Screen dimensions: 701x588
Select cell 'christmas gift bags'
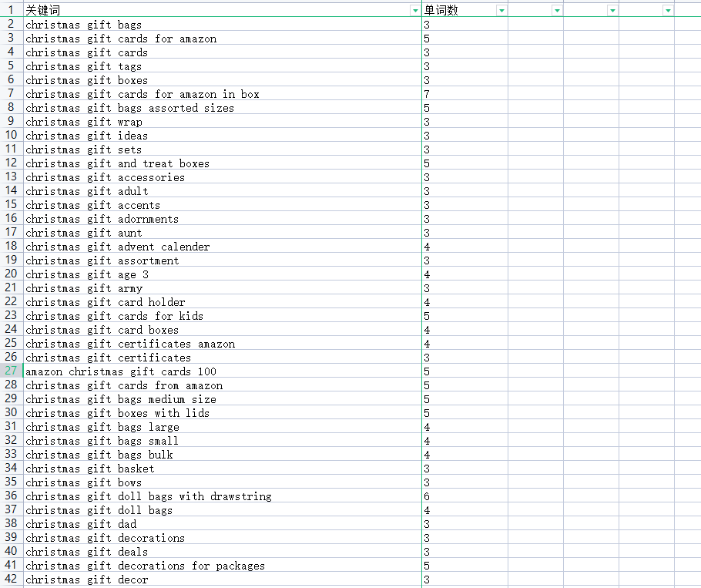222,24
